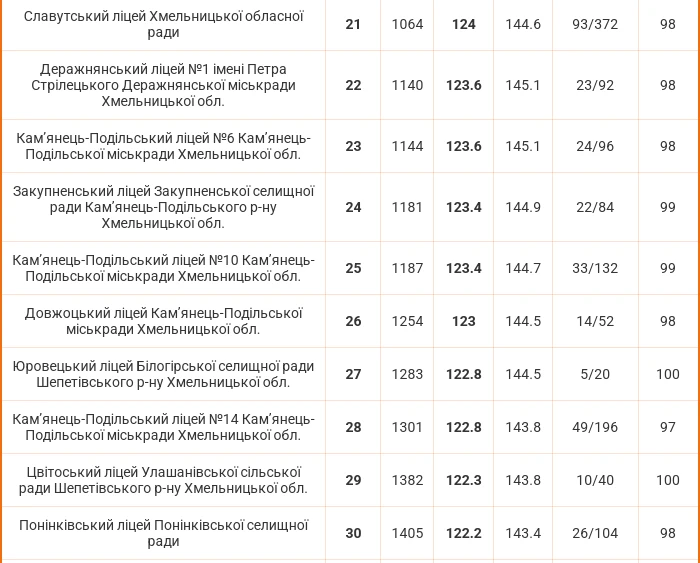Click the value 1144
The width and height of the screenshot is (700, 563).
point(407,146)
